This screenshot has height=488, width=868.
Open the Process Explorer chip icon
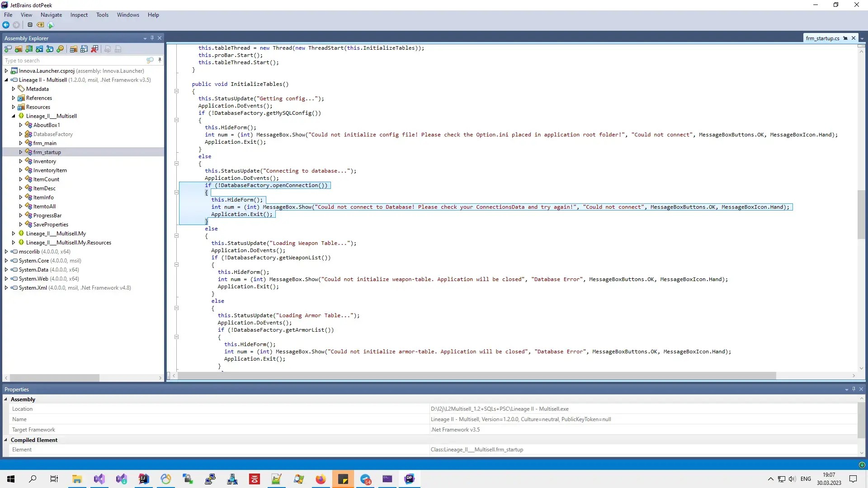point(30,25)
